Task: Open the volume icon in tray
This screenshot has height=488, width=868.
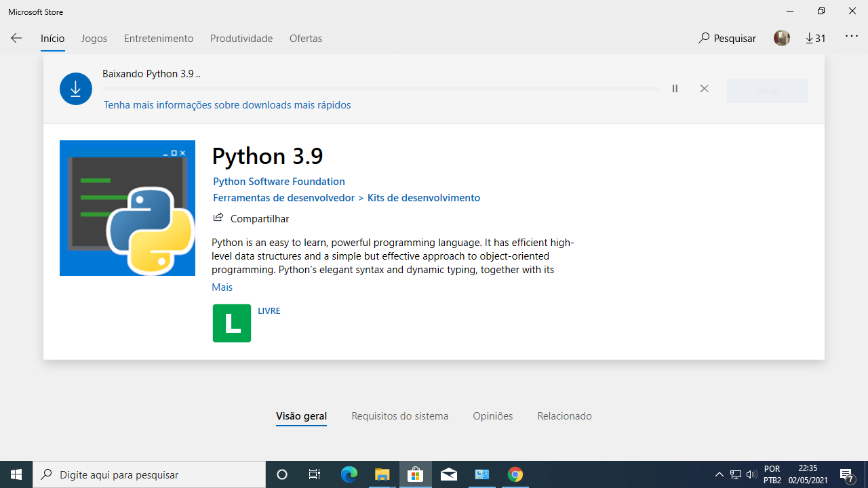Action: click(x=751, y=474)
